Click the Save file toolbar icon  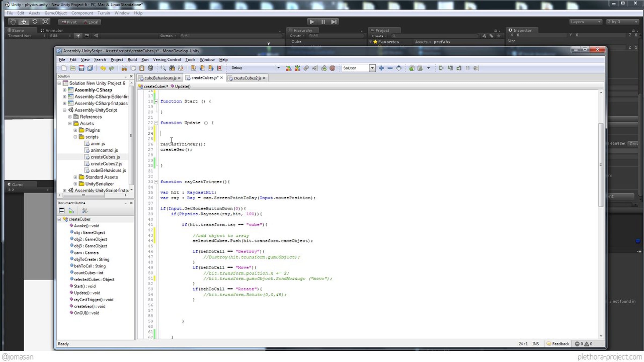(81, 68)
